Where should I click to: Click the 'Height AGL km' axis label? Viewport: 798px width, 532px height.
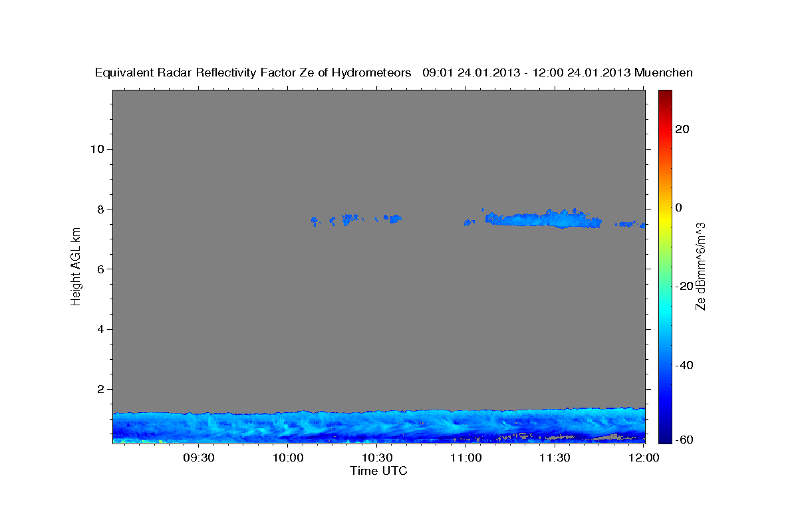coord(76,265)
